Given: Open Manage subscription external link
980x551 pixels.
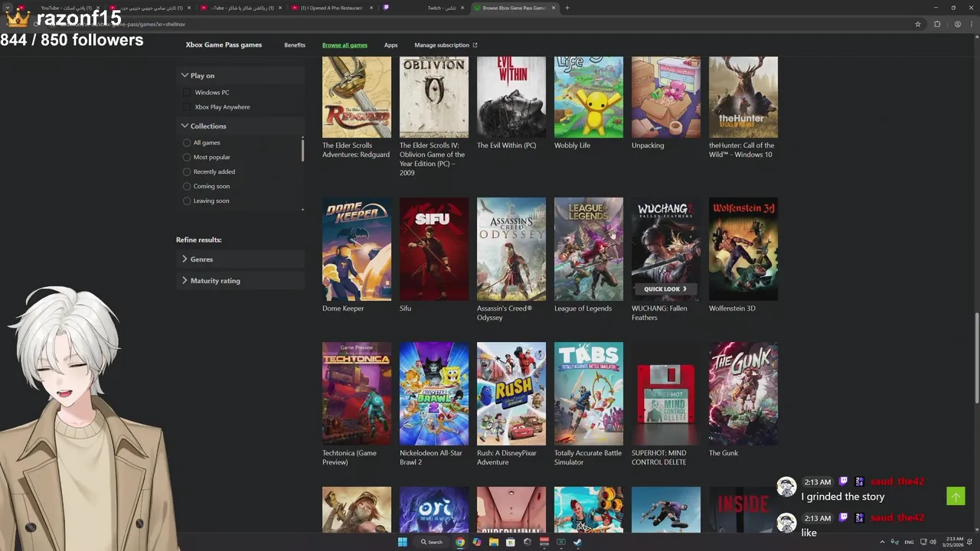Looking at the screenshot, I should coord(446,45).
